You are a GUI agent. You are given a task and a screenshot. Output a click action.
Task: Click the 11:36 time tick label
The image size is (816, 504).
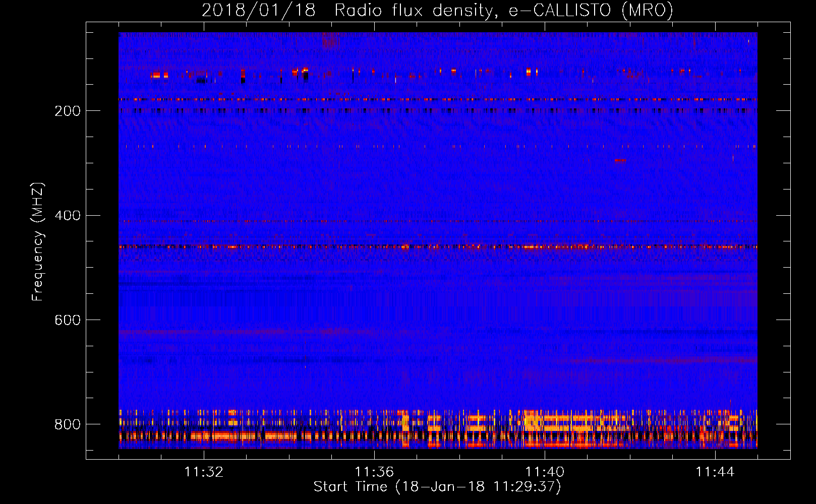click(x=374, y=472)
